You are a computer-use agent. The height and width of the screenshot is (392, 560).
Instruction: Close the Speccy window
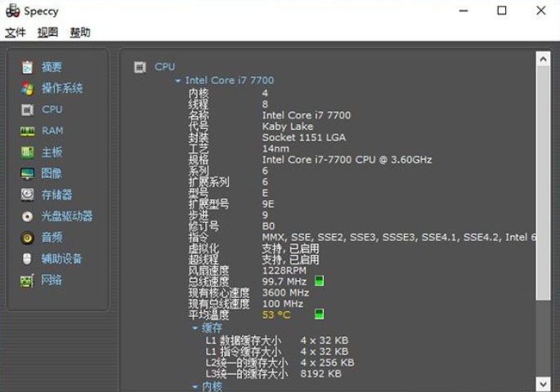tap(541, 11)
